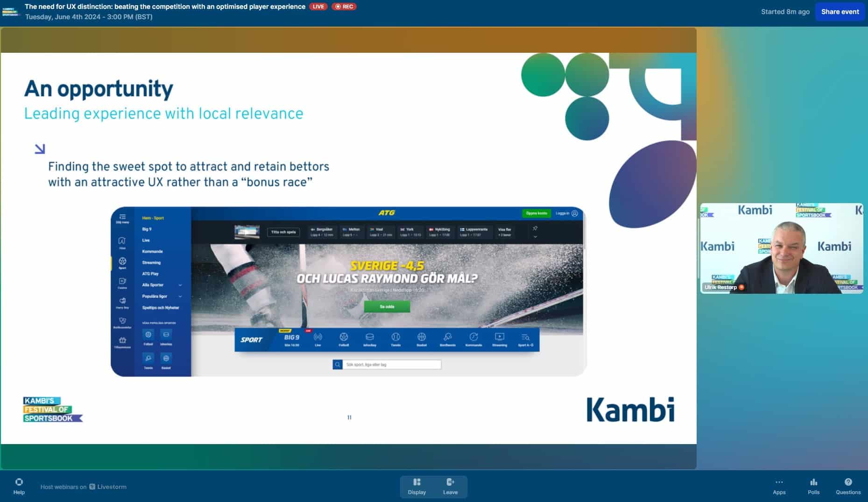Select the Sport football icon in ATG rail
868x502 pixels.
coord(122,262)
